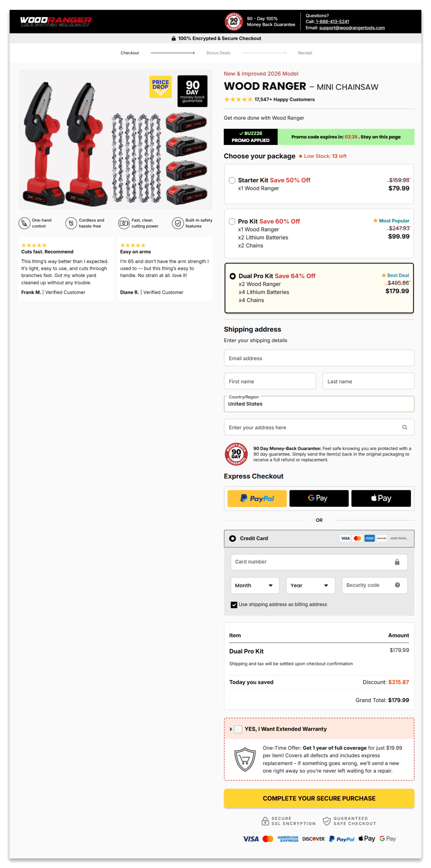This screenshot has width=431, height=868.
Task: Go to the Receipt step
Action: tap(305, 53)
